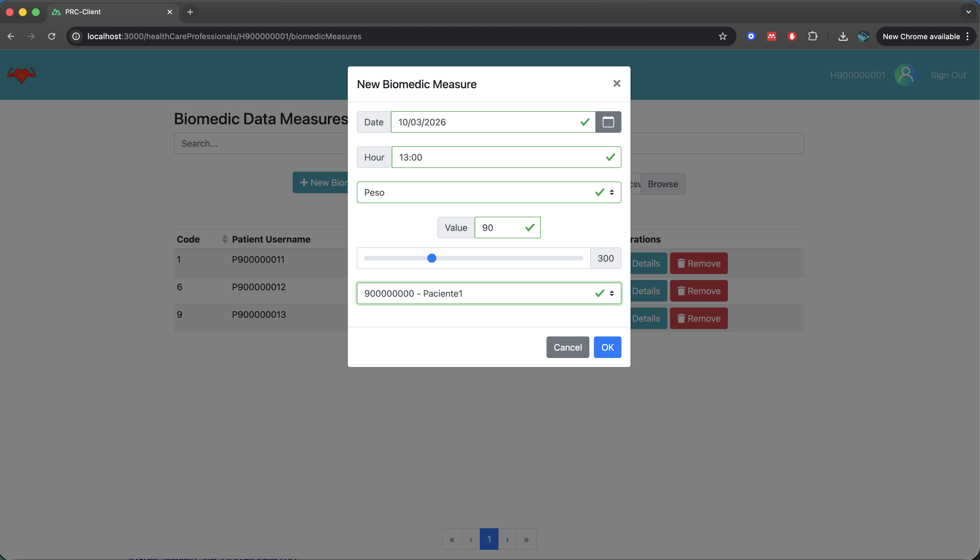Reload the page
Image resolution: width=980 pixels, height=560 pixels.
pos(52,36)
